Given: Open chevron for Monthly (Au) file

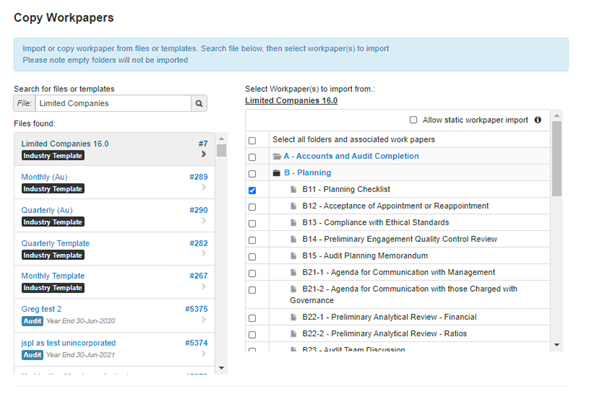Looking at the screenshot, I should 203,187.
